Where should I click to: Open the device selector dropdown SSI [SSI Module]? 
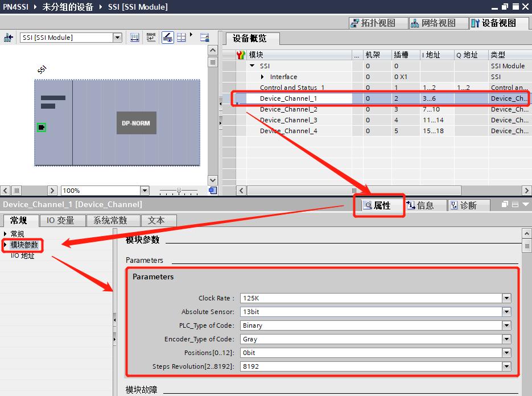point(117,38)
